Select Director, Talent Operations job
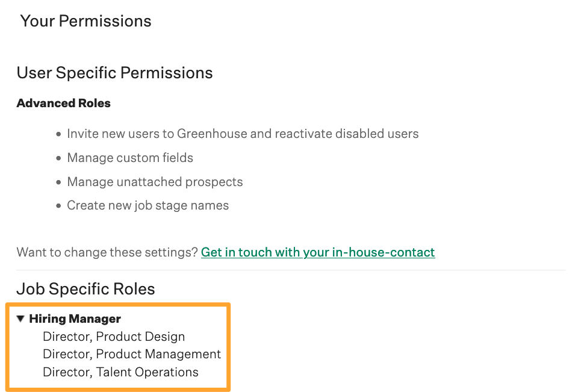The width and height of the screenshot is (587, 392). pyautogui.click(x=120, y=372)
